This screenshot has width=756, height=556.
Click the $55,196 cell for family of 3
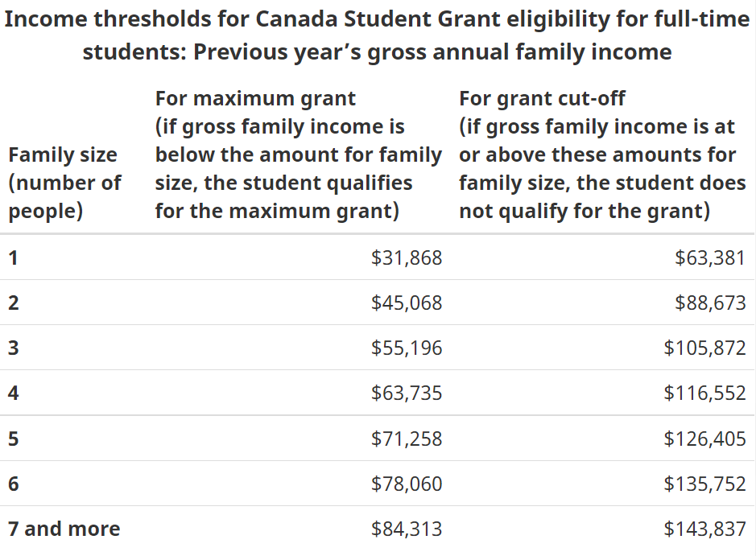(x=407, y=348)
